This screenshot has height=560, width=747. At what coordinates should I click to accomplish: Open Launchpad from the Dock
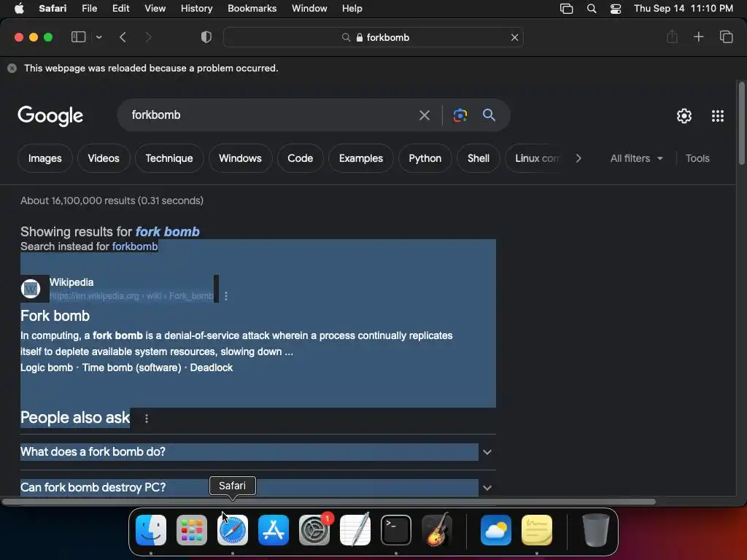[x=192, y=530]
